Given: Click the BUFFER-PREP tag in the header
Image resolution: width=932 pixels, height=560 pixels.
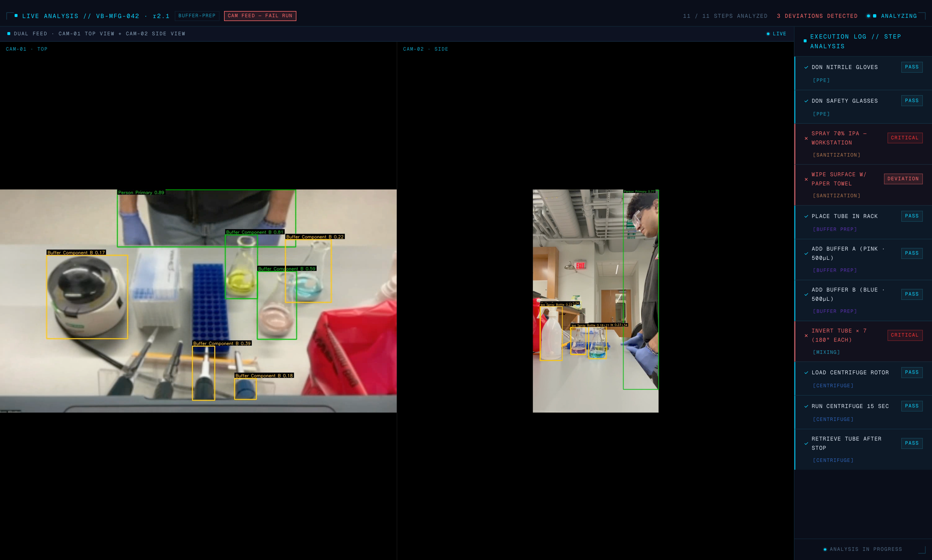Looking at the screenshot, I should pyautogui.click(x=197, y=16).
